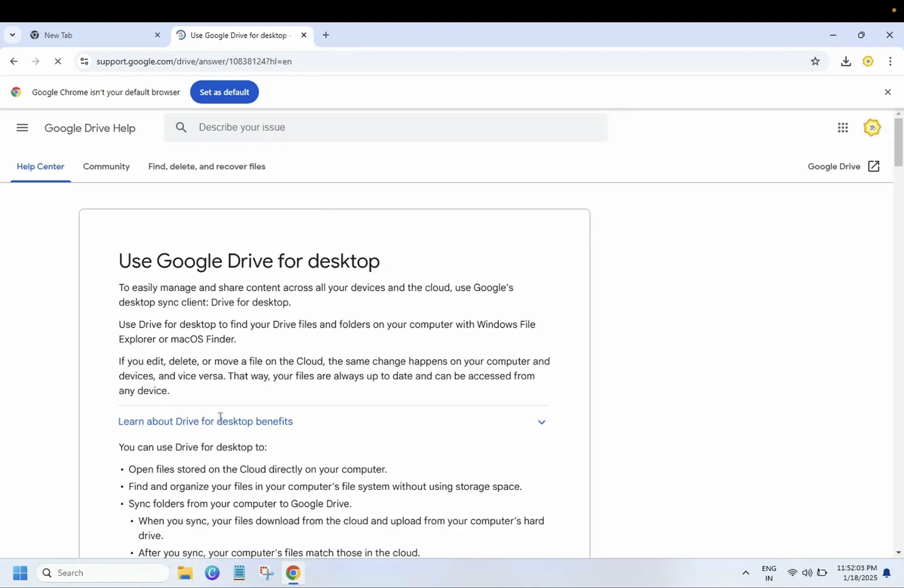Open the Chrome three-dot menu
Viewport: 904px width, 588px height.
(890, 62)
